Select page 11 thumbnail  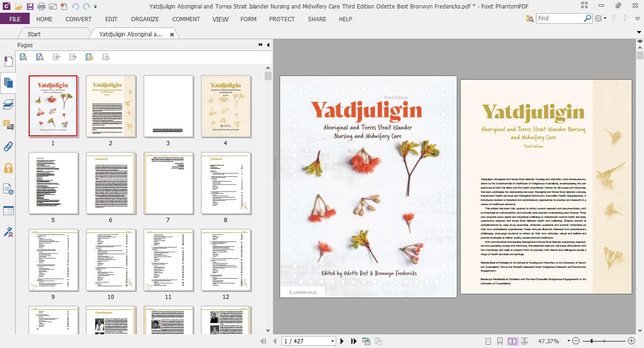[168, 260]
